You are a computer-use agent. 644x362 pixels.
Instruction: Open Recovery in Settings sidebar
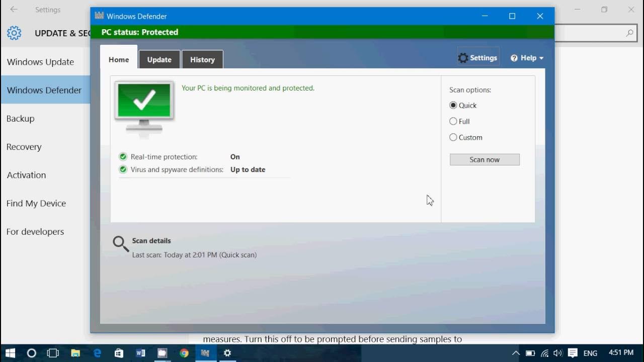pyautogui.click(x=45, y=147)
